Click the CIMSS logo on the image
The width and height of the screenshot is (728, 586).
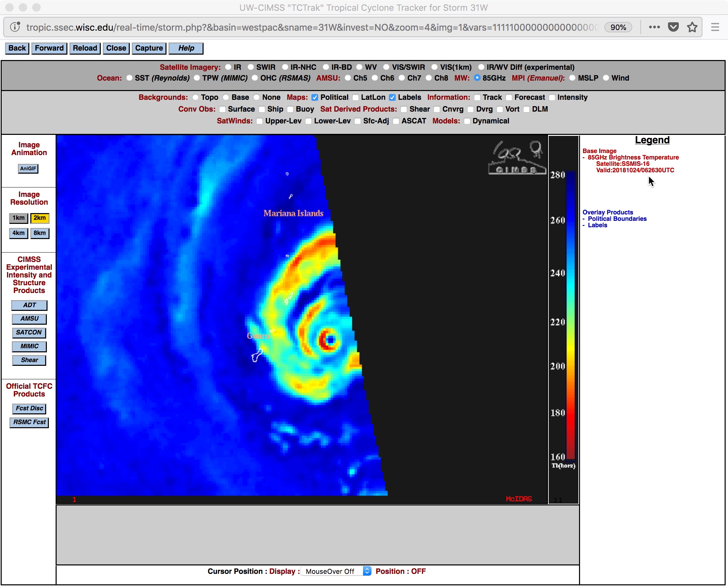[517, 158]
